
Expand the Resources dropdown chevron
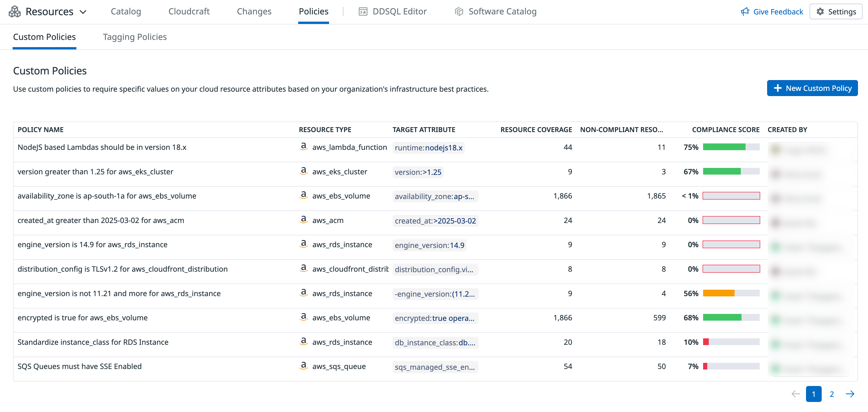pos(83,12)
